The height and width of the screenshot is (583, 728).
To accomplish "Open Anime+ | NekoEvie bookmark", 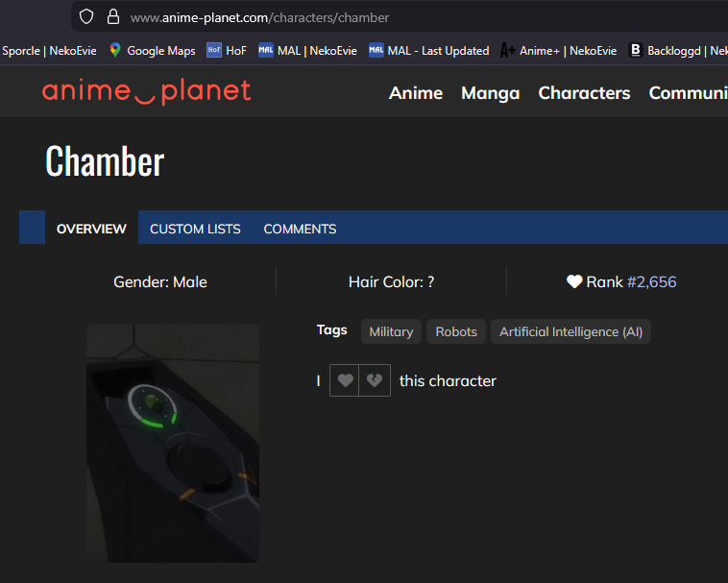I will (x=558, y=50).
